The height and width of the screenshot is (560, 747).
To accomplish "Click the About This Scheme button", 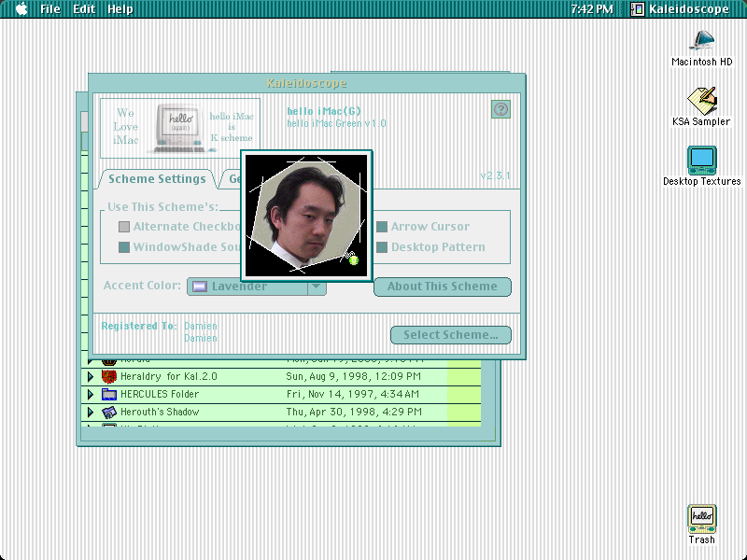I will (443, 287).
